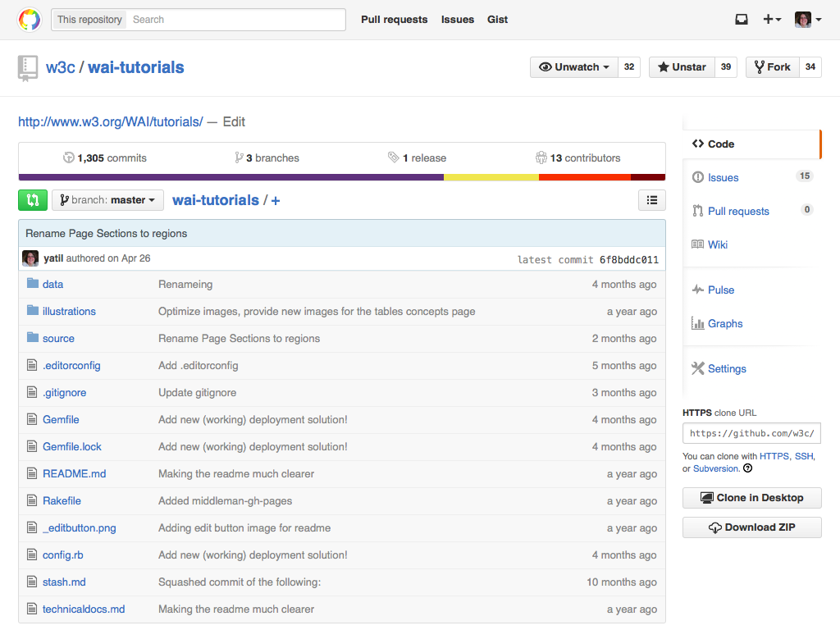Image resolution: width=840 pixels, height=630 pixels.
Task: Open Pull requests in top navigation
Action: [395, 20]
